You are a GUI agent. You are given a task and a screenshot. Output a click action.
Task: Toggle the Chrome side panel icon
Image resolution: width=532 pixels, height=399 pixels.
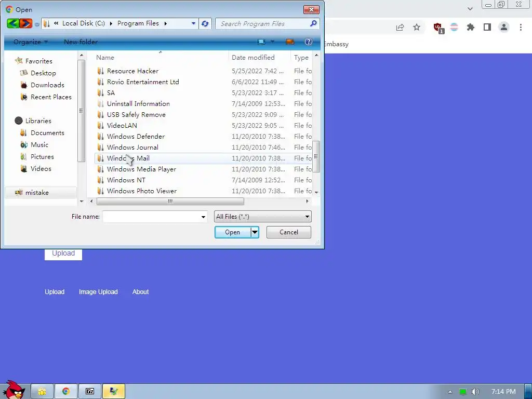point(487,27)
